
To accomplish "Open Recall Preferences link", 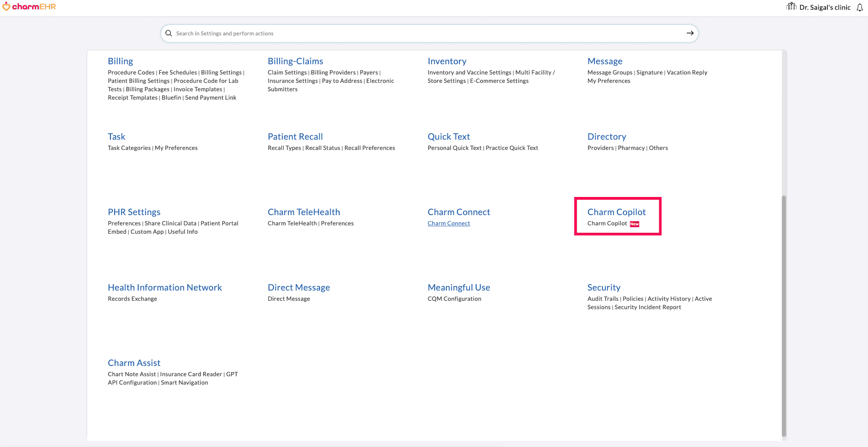I will 369,148.
